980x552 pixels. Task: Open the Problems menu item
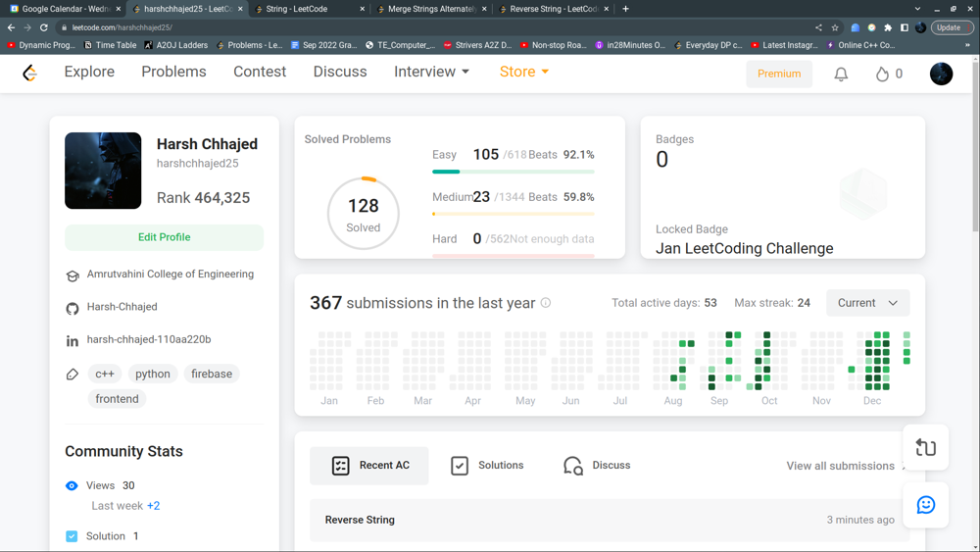[173, 72]
